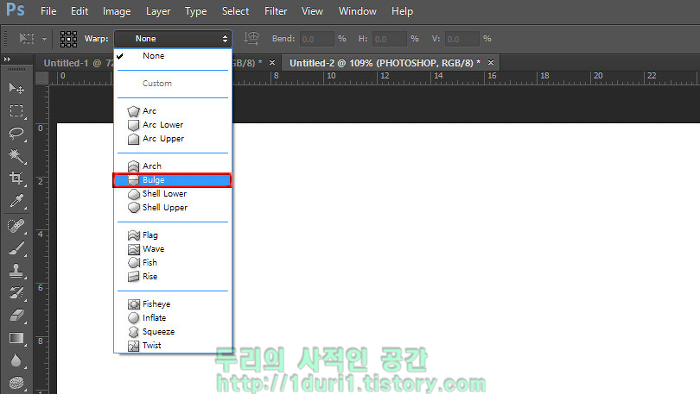The image size is (700, 394).
Task: Select the Magic Wand tool
Action: 16,156
